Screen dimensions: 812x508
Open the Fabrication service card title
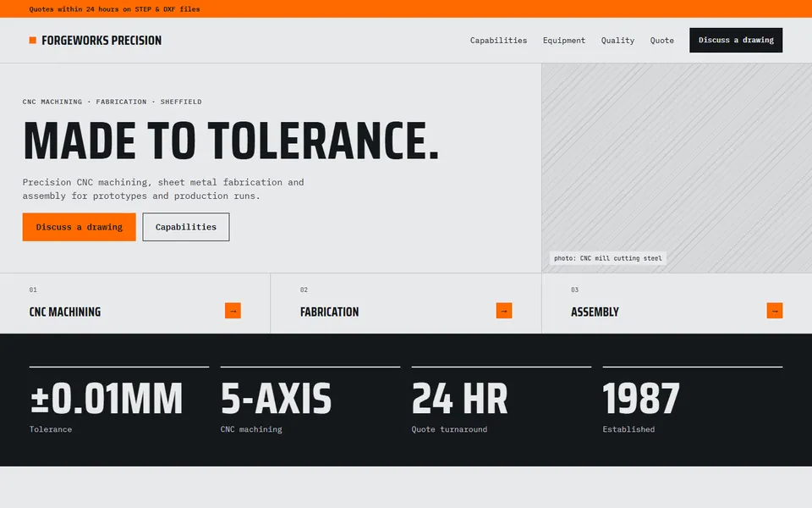coord(329,312)
